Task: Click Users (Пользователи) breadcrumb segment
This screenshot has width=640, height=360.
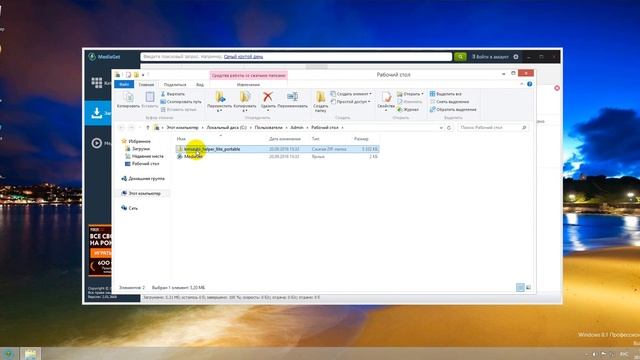Action: coord(268,128)
